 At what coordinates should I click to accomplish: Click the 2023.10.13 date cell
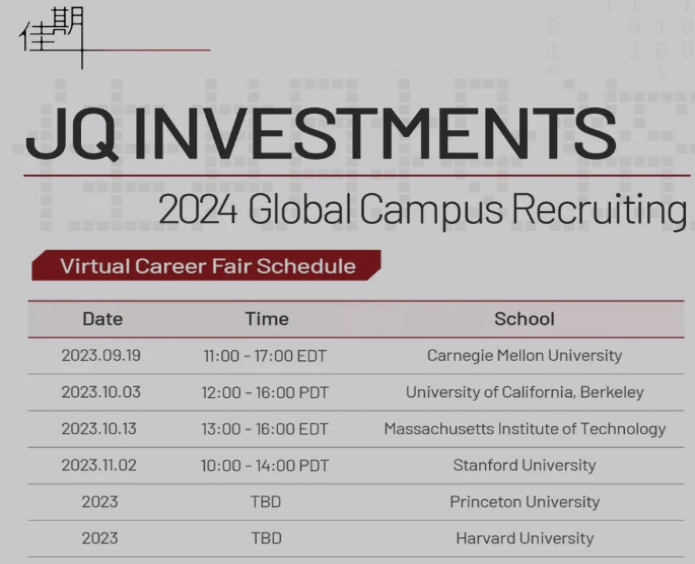pyautogui.click(x=101, y=429)
